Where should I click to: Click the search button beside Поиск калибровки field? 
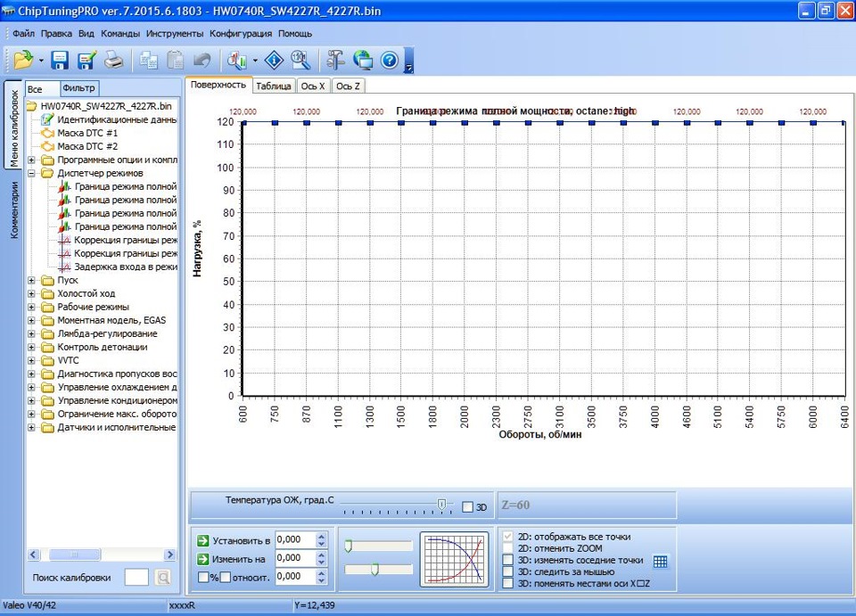coord(162,578)
